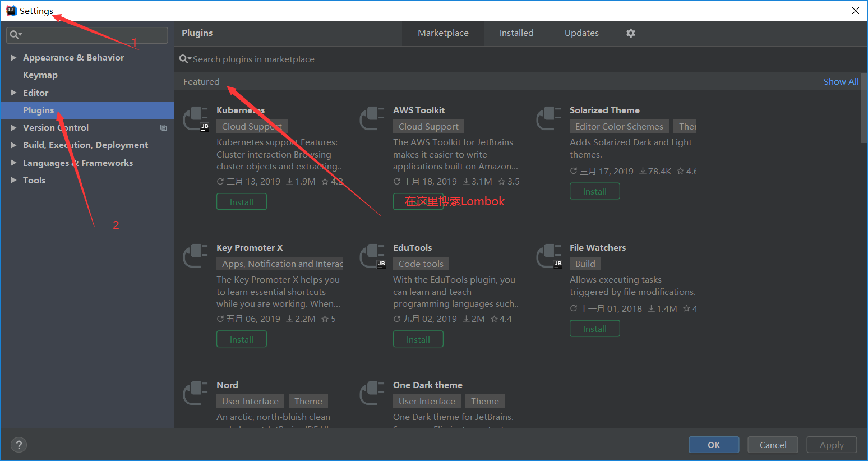Viewport: 868px width, 461px height.
Task: Expand the Version Control section
Action: coord(13,127)
